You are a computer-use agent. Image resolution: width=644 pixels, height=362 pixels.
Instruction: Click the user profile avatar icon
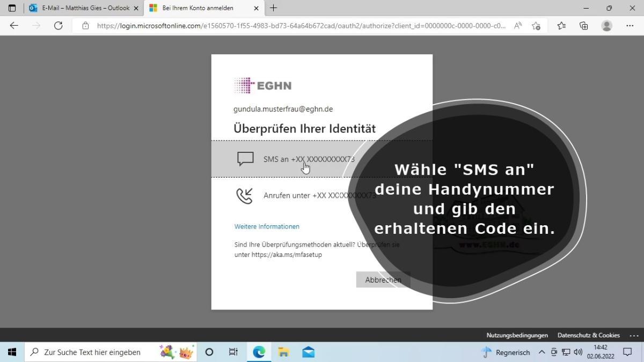[x=607, y=26]
